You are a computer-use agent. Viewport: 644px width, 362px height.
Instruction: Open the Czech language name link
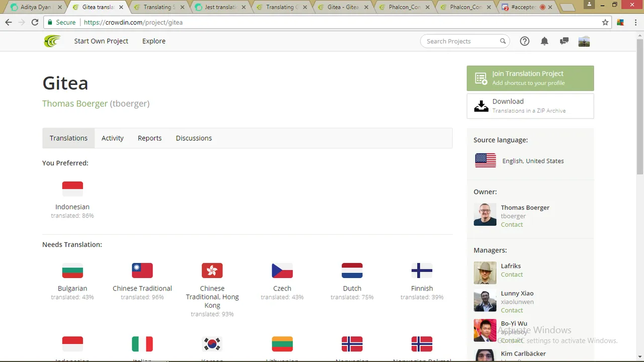282,288
